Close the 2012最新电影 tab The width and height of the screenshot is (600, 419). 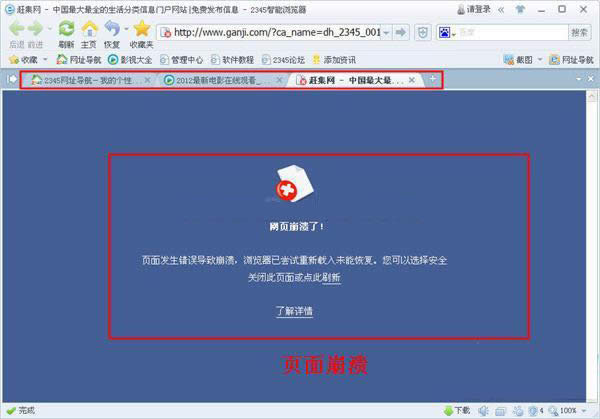279,80
